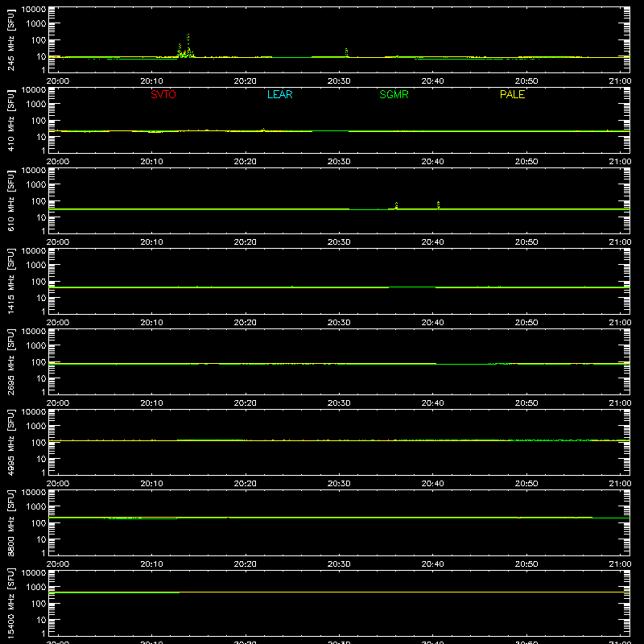Click the 1000 tick label on the 4995 MHz axis

click(36, 427)
